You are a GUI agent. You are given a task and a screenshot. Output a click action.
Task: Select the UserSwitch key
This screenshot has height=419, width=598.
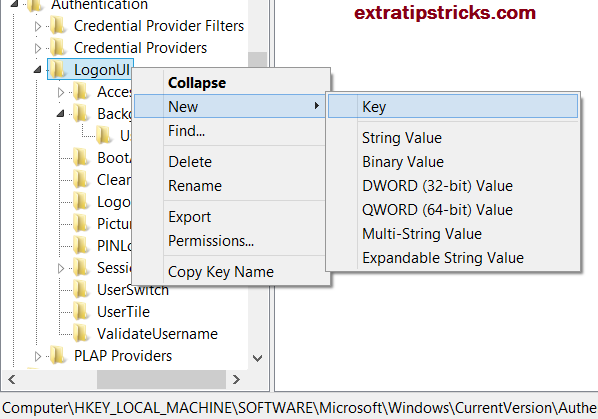click(x=133, y=290)
